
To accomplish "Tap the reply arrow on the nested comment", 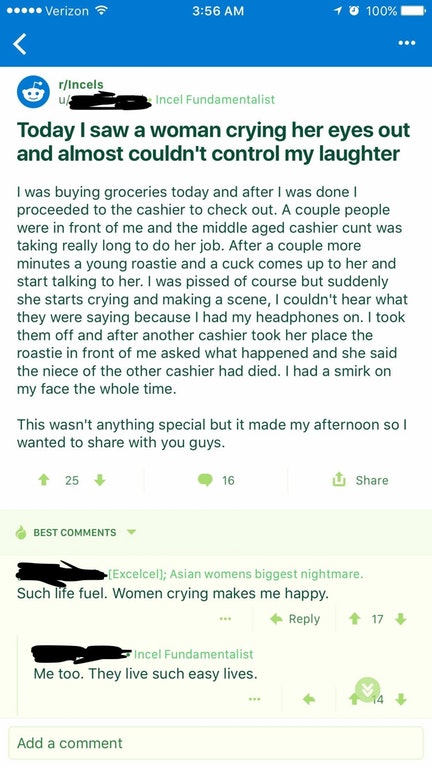I will (x=309, y=700).
